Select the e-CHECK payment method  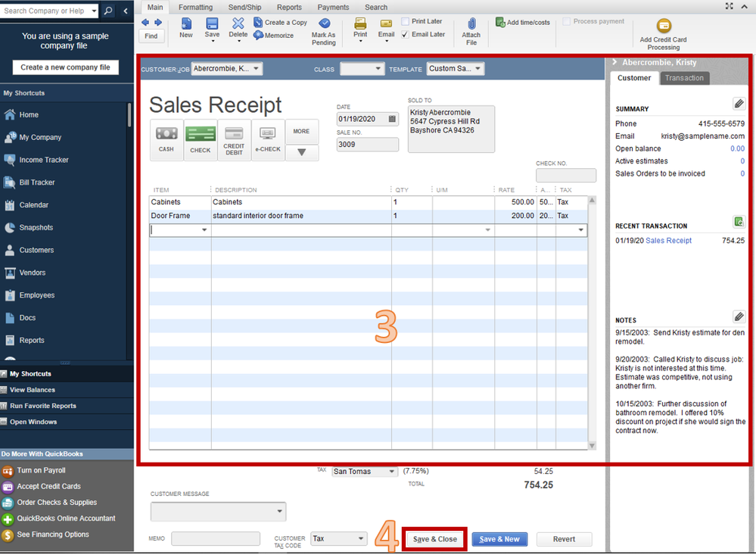268,139
